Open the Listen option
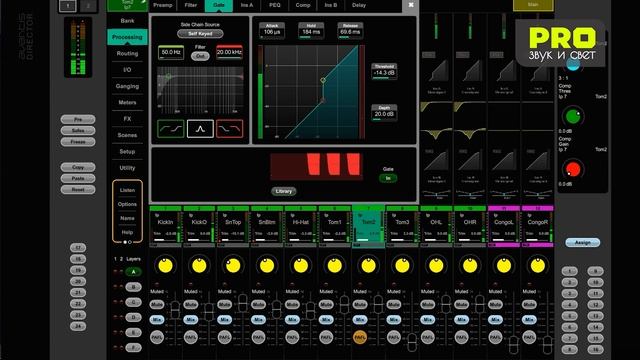This screenshot has width=640, height=360. pyautogui.click(x=127, y=190)
